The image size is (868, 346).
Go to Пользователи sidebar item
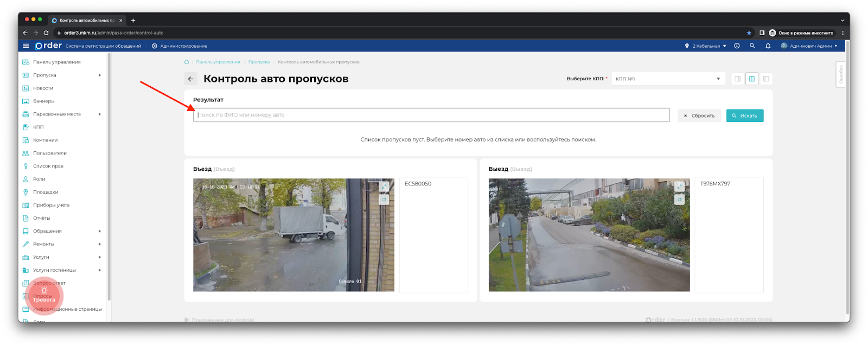(49, 153)
